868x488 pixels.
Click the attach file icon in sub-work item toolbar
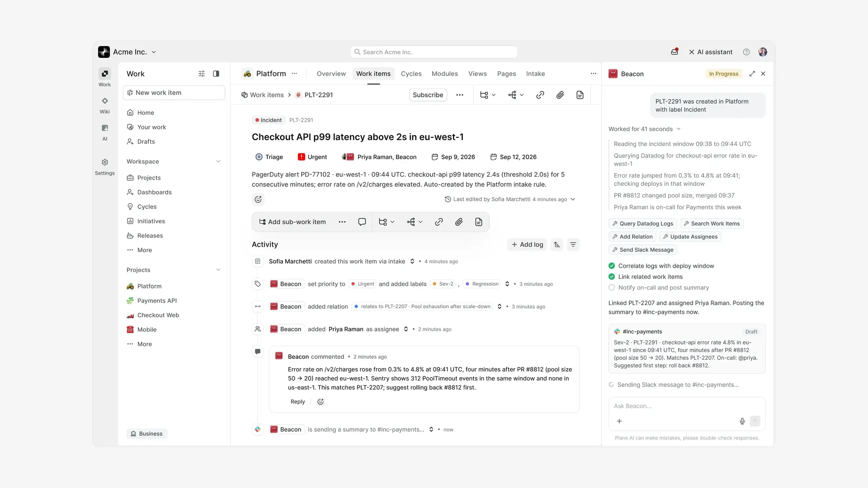pos(459,222)
